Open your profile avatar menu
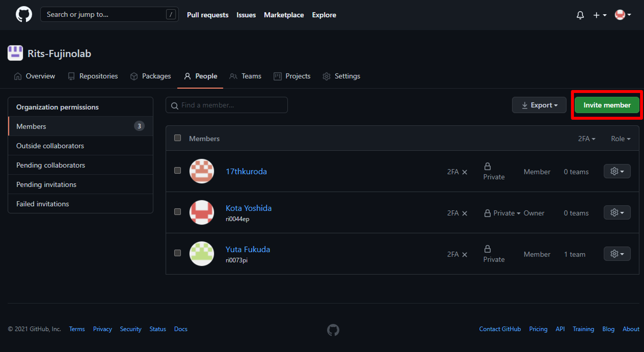644x352 pixels. click(x=620, y=15)
